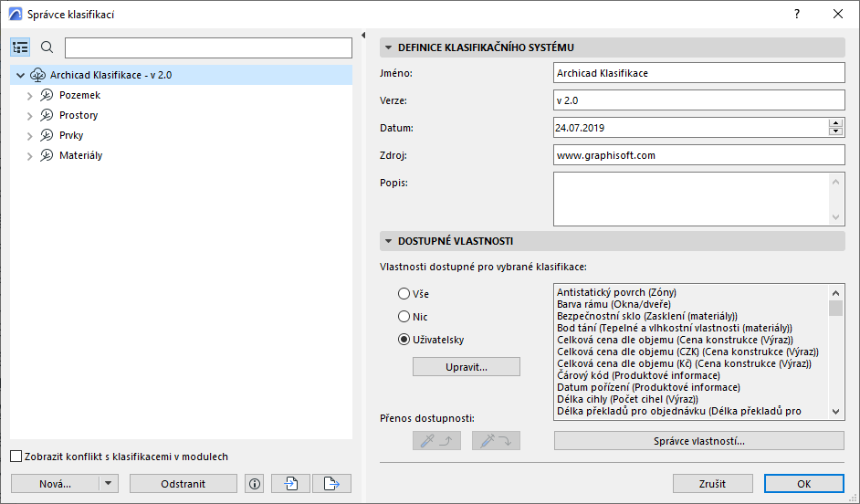
Task: Click the Odstranit button
Action: [184, 484]
